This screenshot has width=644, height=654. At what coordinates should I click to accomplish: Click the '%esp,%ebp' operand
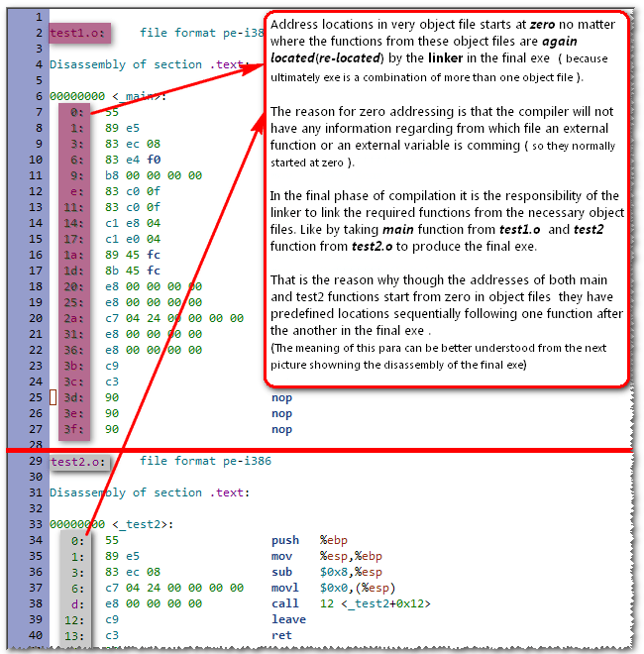click(x=351, y=557)
